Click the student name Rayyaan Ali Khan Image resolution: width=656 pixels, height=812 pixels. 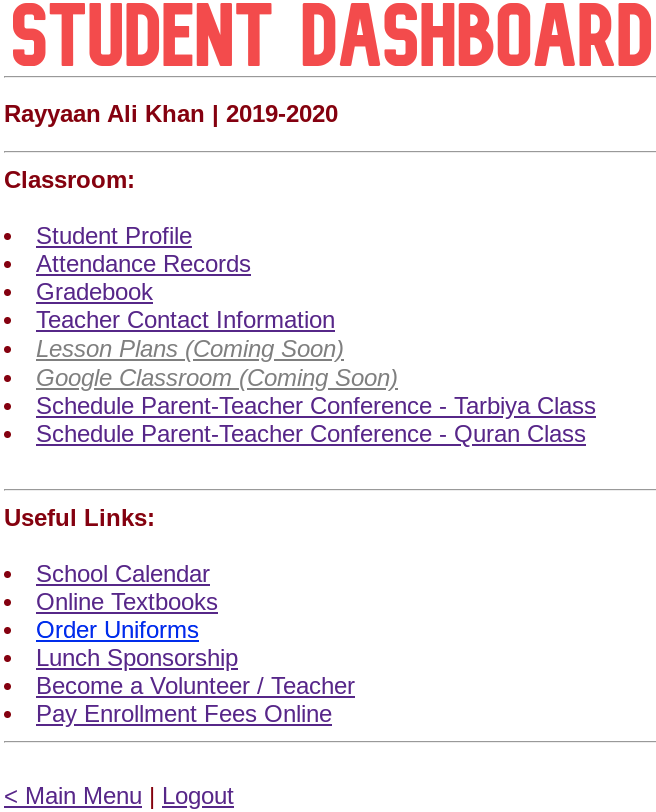click(x=104, y=114)
